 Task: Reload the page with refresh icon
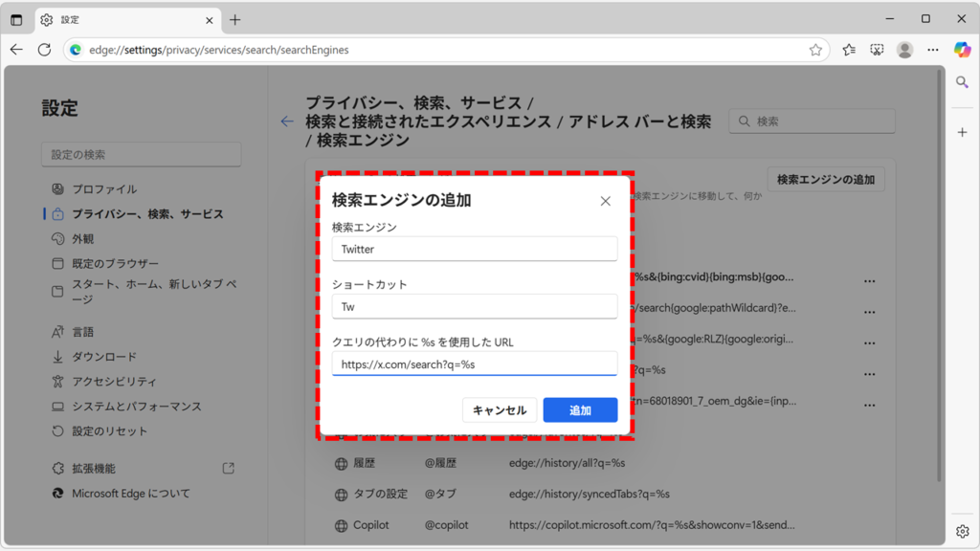point(44,50)
